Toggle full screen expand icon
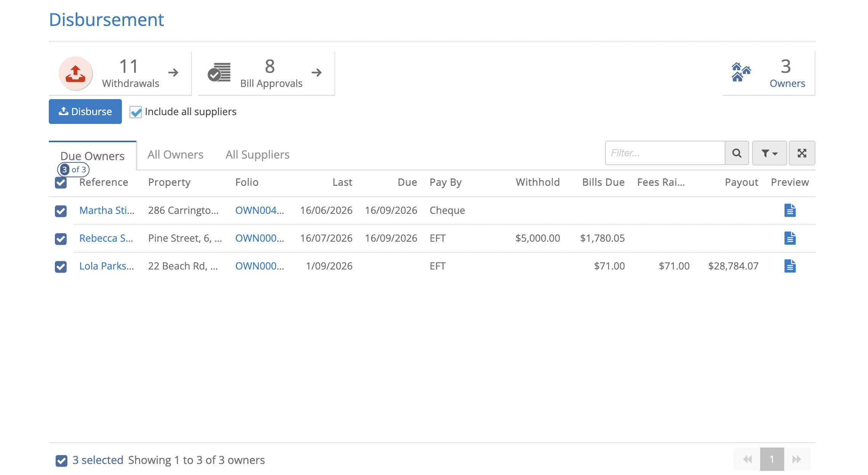This screenshot has height=475, width=868. [x=802, y=153]
